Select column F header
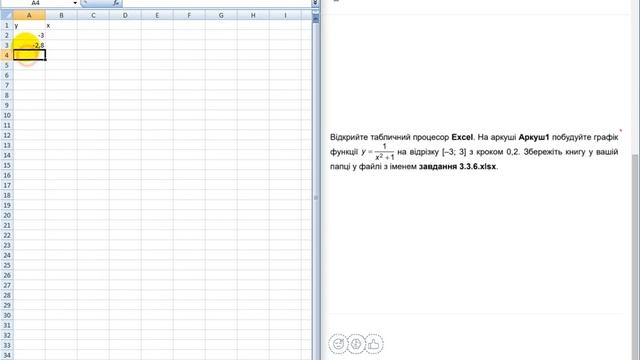The width and height of the screenshot is (640, 360). click(189, 16)
